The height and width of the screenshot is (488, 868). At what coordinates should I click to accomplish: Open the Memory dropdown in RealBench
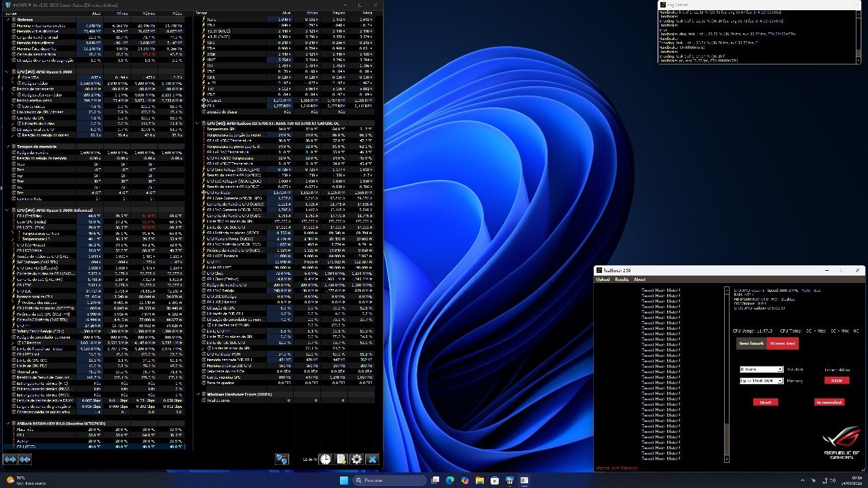(x=761, y=381)
